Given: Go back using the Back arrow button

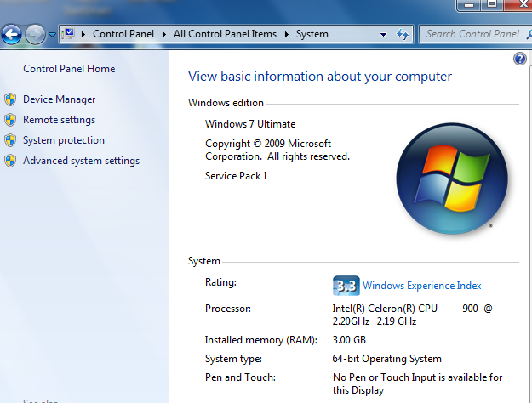Looking at the screenshot, I should point(12,35).
